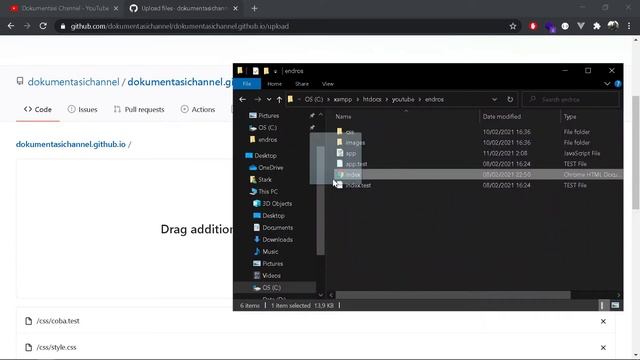Click htdocs in Explorer address path
Screen dimensions: 640x360
point(372,99)
